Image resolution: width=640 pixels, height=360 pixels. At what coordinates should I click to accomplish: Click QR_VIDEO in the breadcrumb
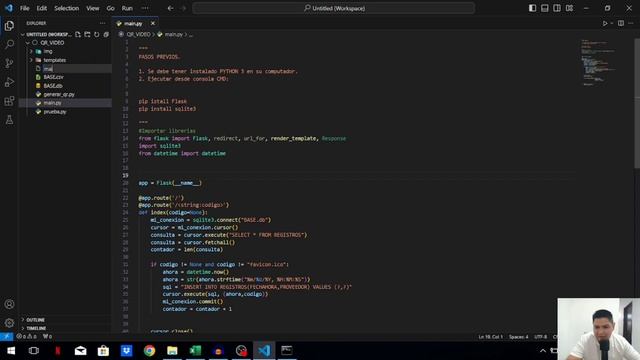tap(138, 35)
